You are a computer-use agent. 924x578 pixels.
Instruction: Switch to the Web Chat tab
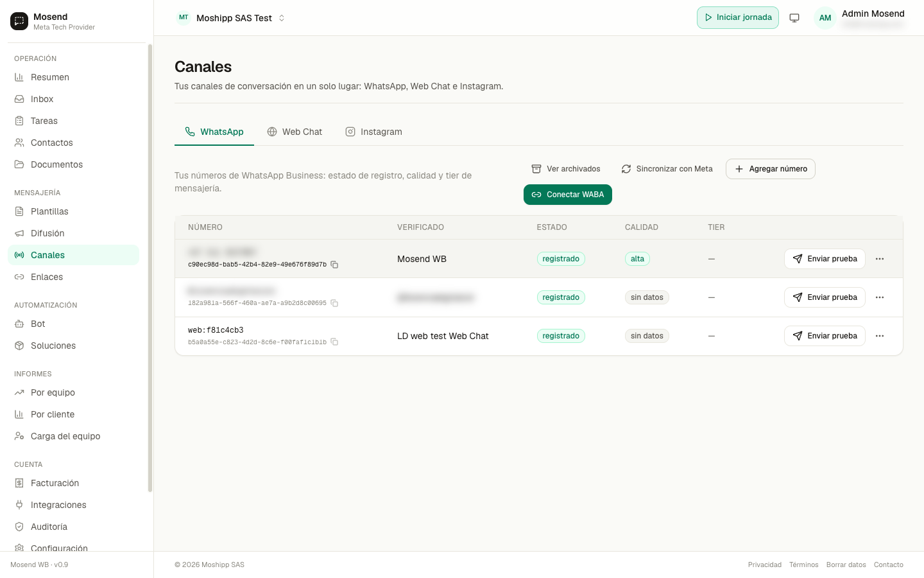295,132
